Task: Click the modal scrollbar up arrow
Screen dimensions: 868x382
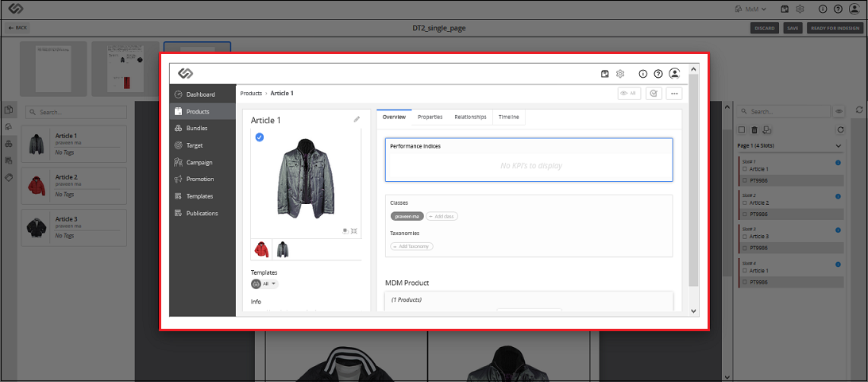Action: 693,68
